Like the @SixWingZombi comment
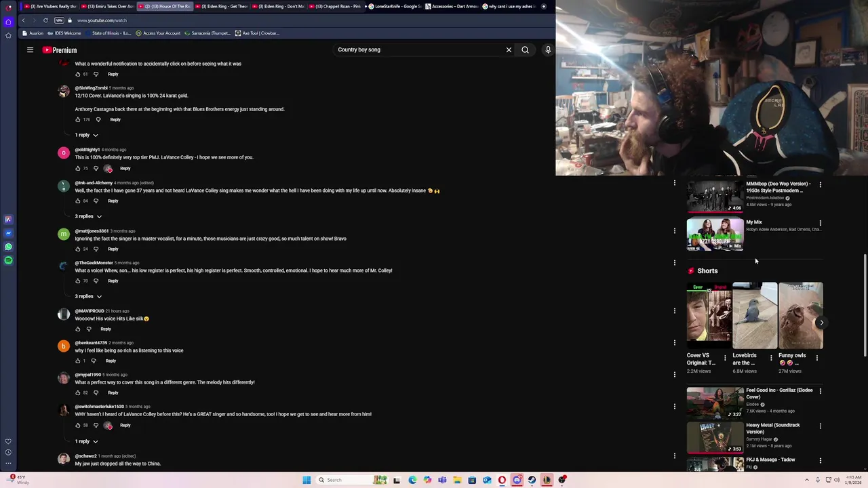This screenshot has height=488, width=868. point(77,119)
